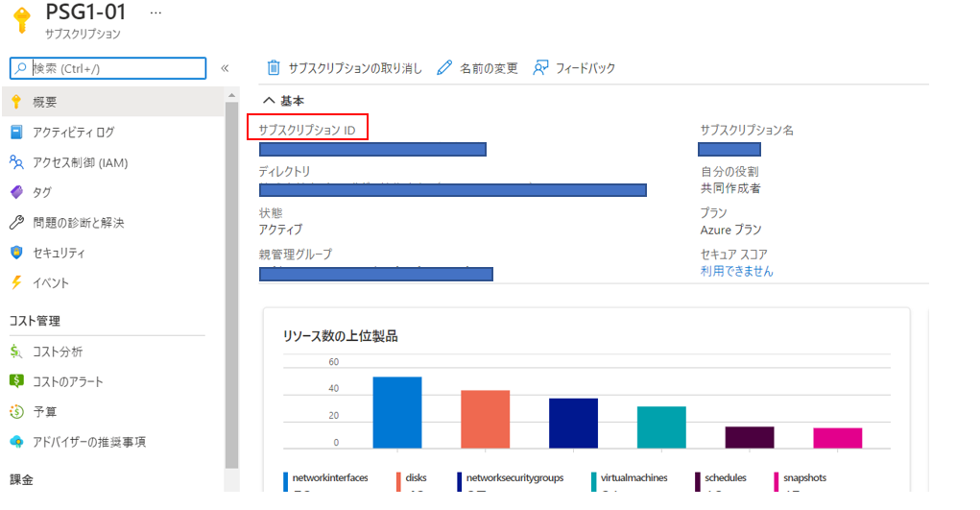Open the ellipsis menu beside PSG1-01

coord(155,12)
